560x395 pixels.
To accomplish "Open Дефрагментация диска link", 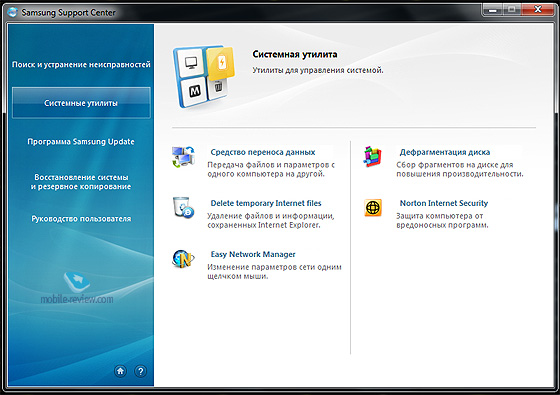I will [445, 152].
